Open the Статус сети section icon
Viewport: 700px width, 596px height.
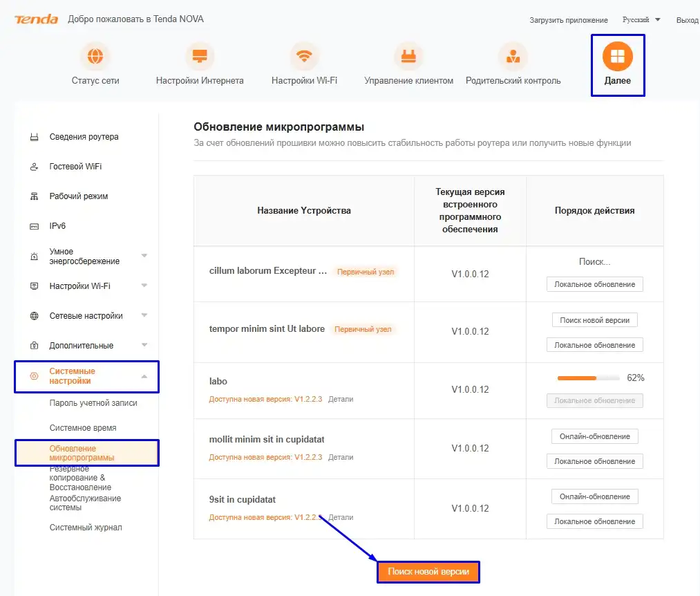95,55
